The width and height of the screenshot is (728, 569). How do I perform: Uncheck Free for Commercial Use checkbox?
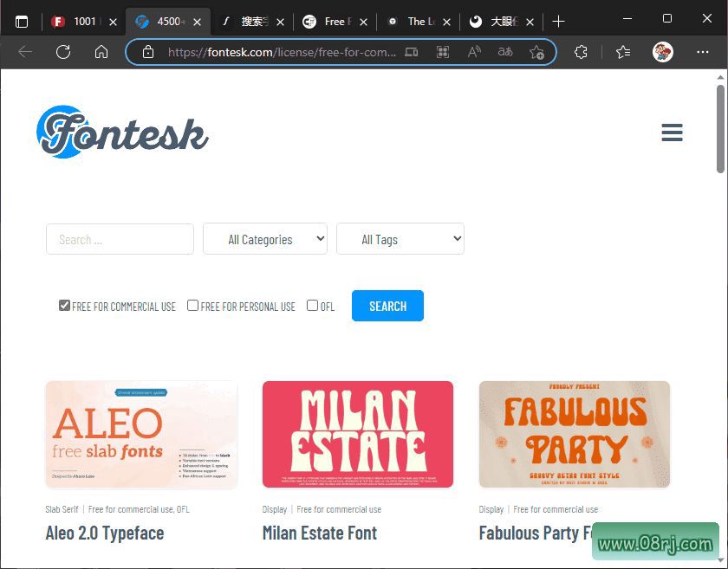64,306
